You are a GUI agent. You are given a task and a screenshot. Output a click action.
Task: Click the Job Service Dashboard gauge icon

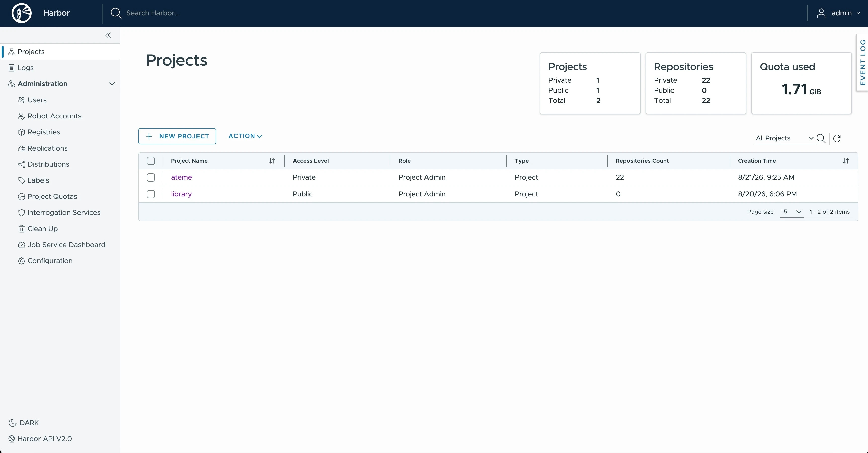coord(22,245)
